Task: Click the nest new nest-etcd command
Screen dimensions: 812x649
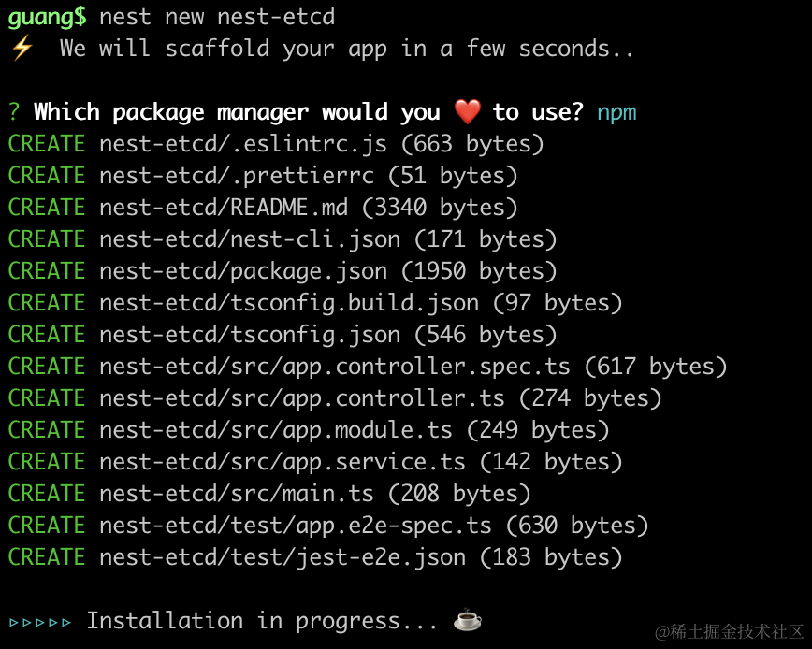Action: (x=217, y=17)
